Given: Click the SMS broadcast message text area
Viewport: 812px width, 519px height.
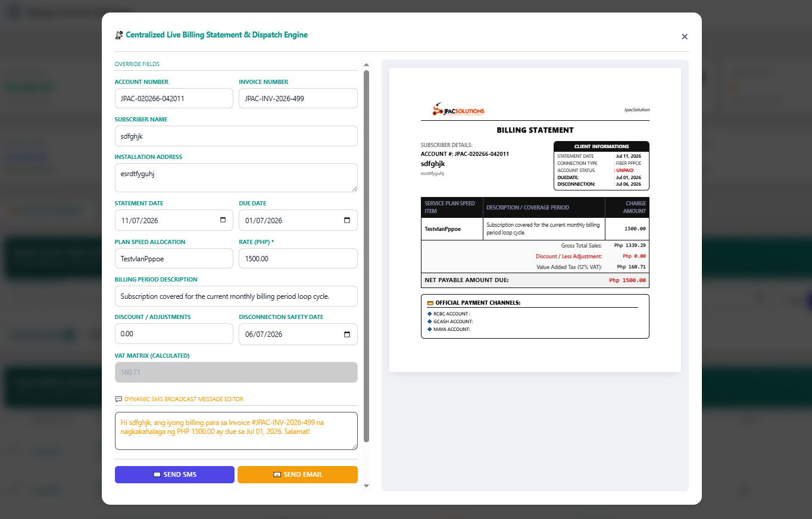Looking at the screenshot, I should [236, 431].
